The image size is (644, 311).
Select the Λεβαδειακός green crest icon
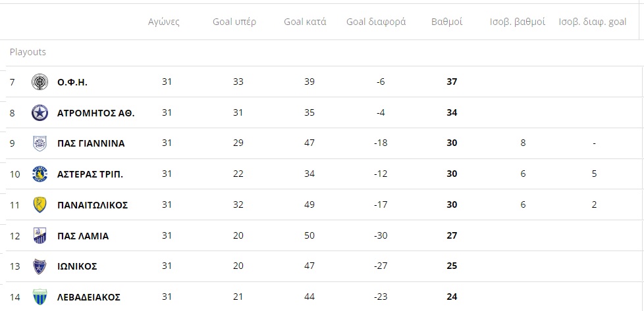(x=40, y=297)
